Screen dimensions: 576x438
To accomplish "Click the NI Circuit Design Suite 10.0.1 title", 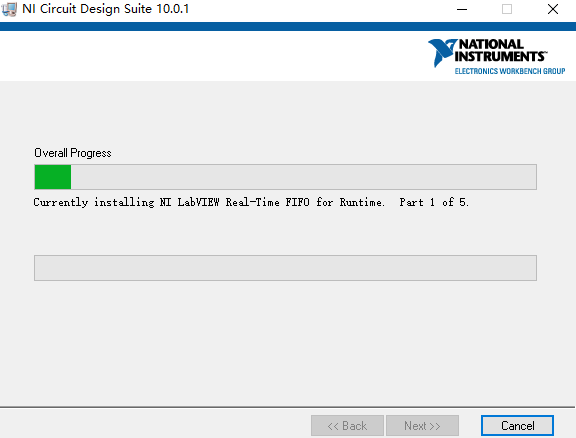I will pyautogui.click(x=105, y=9).
